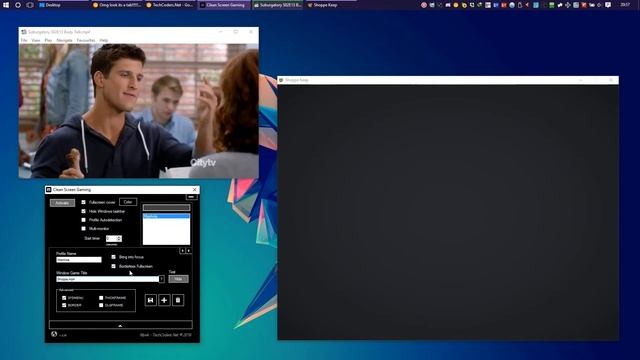
Task: Go to next profile with the right arrow
Action: coord(188,251)
